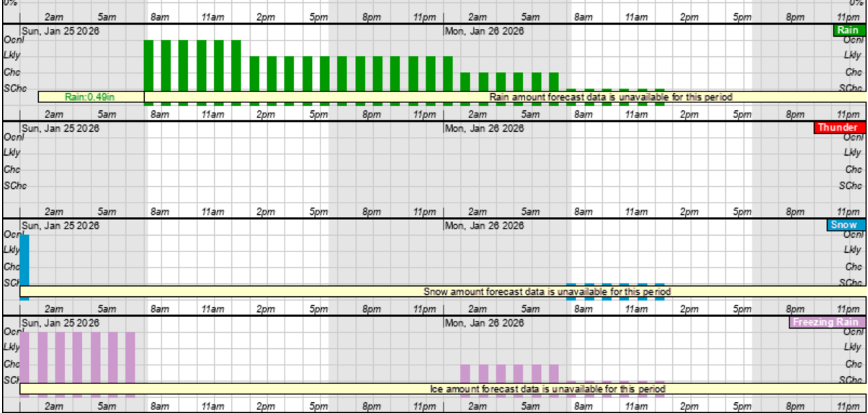The image size is (868, 413).
Task: Select Sun, Jan 25 2026 in Snow chart
Action: (x=61, y=226)
